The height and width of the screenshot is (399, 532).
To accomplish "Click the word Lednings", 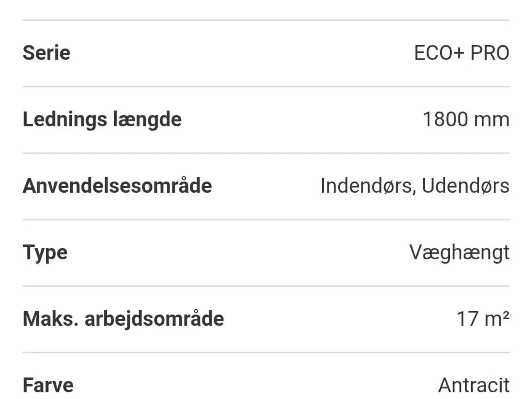I will pos(65,120).
